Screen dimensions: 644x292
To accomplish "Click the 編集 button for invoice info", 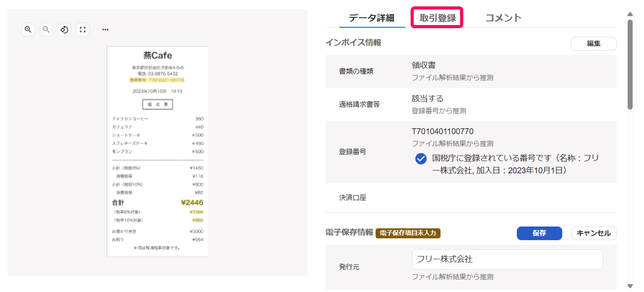I will click(x=594, y=44).
